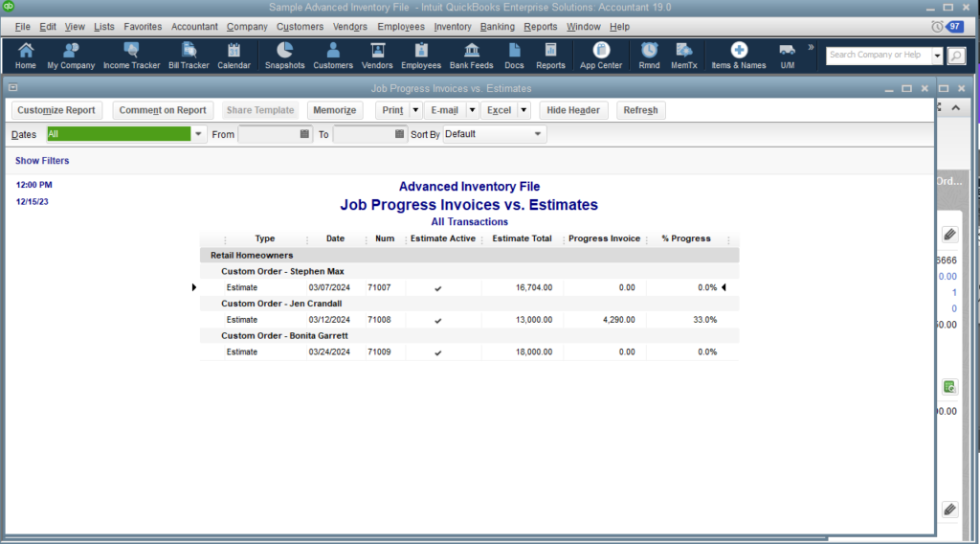Select the 33.0% progress value
Image resolution: width=980 pixels, height=544 pixels.
(x=705, y=320)
